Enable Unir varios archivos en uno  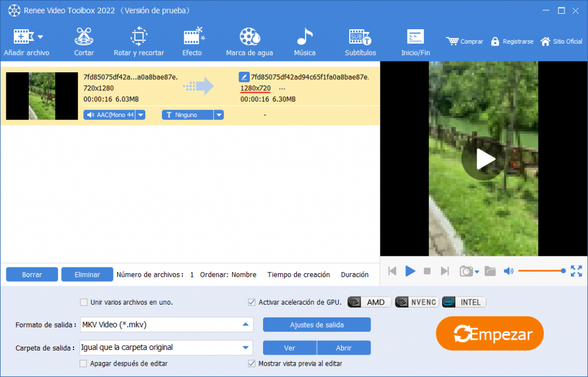pos(84,302)
